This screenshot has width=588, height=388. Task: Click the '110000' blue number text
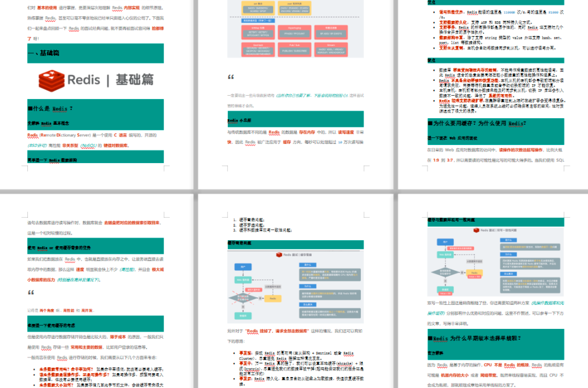click(x=509, y=13)
